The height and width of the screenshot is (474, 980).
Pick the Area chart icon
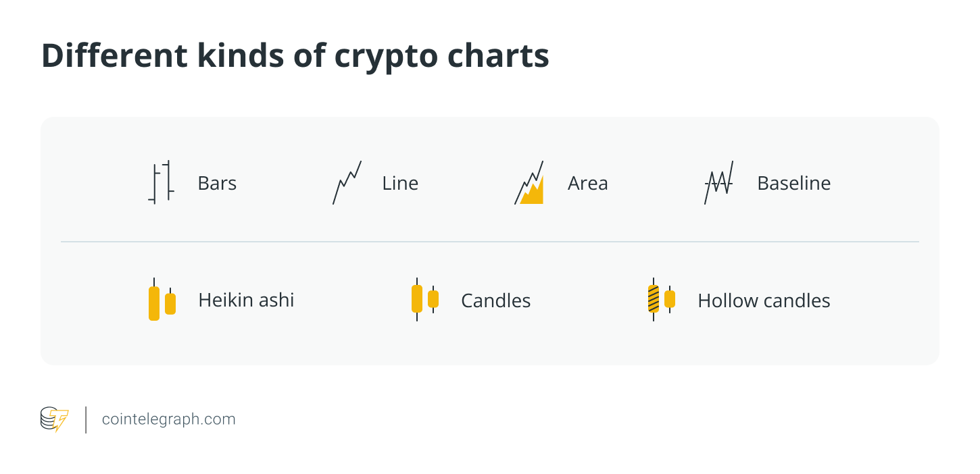[529, 183]
